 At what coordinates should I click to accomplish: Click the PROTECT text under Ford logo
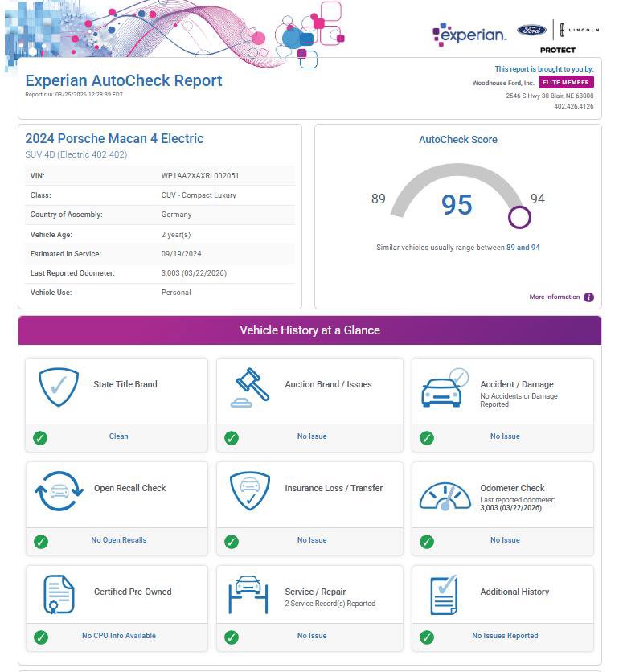click(558, 50)
